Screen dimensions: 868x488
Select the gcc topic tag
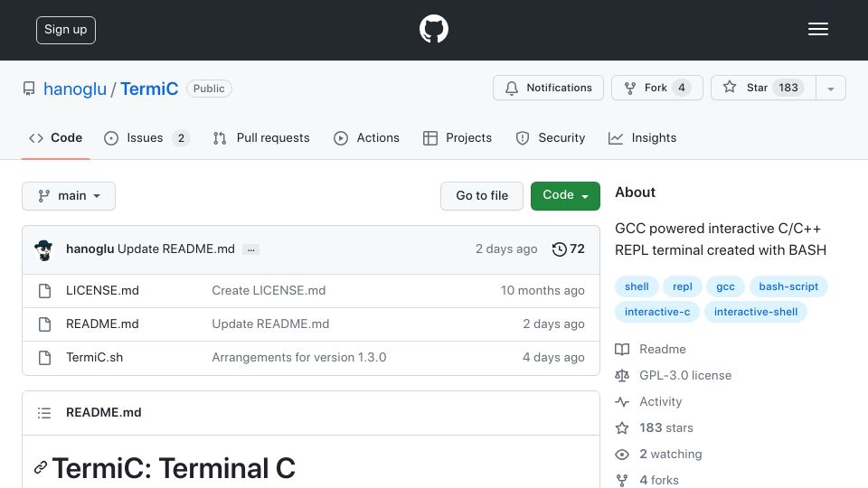click(725, 286)
